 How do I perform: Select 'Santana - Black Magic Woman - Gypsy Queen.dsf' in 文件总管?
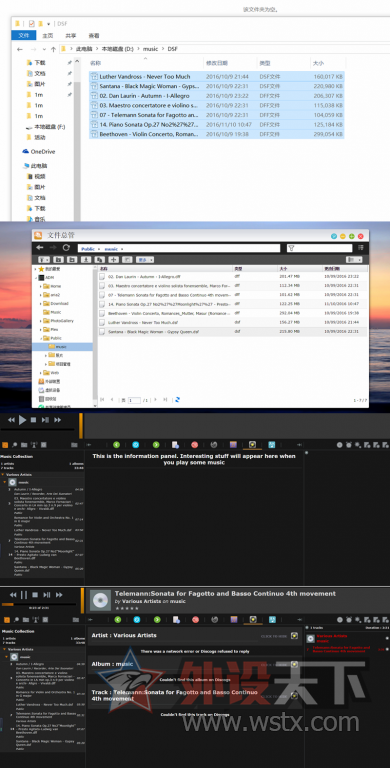click(232, 332)
